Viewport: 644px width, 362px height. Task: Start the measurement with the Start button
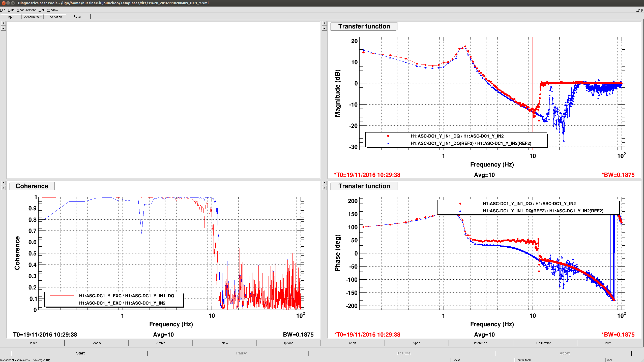(79, 353)
